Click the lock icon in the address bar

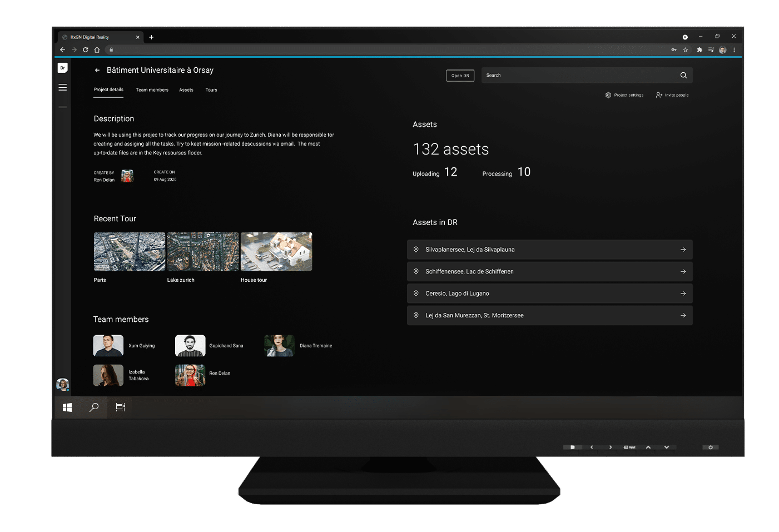pos(111,50)
